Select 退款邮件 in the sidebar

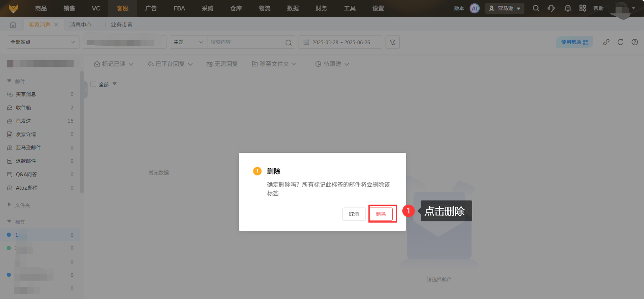[40, 161]
